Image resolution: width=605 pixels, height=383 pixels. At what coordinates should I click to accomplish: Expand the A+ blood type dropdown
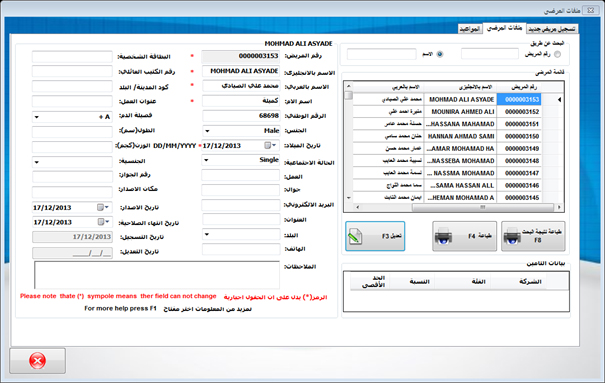click(37, 117)
